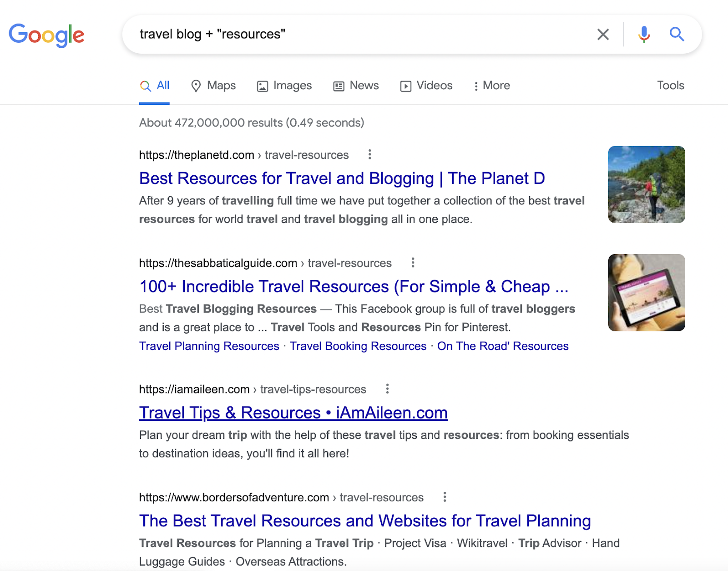Click the www.bordersofadventure.com URL breadcrumb
The width and height of the screenshot is (728, 571).
tap(281, 497)
